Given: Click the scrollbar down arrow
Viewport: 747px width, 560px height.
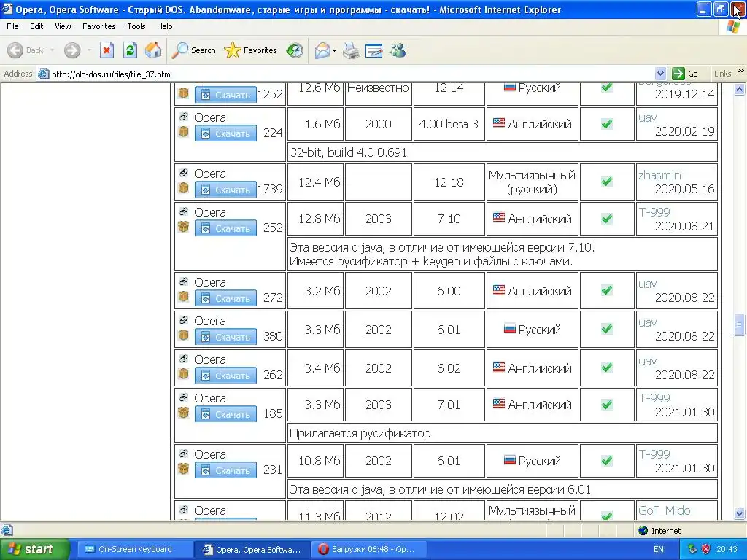Looking at the screenshot, I should 740,514.
